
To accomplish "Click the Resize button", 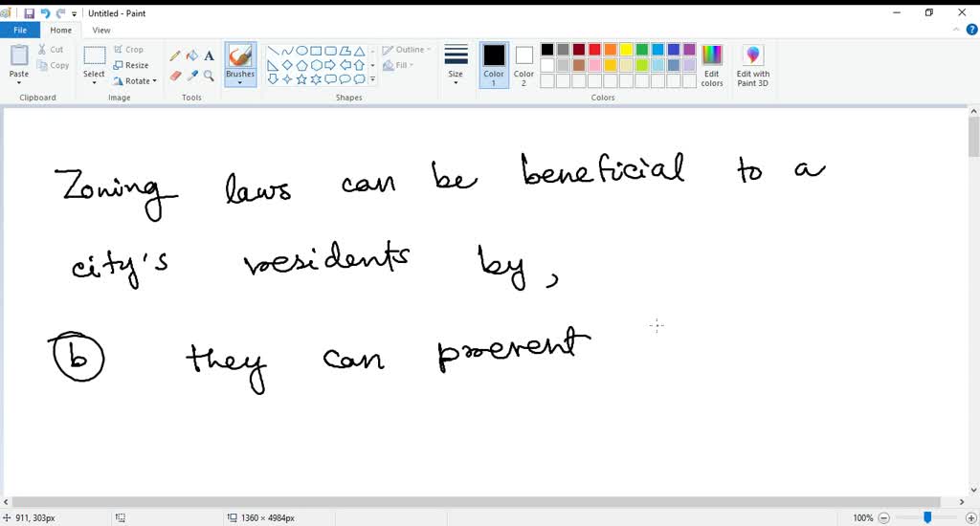I will point(131,65).
